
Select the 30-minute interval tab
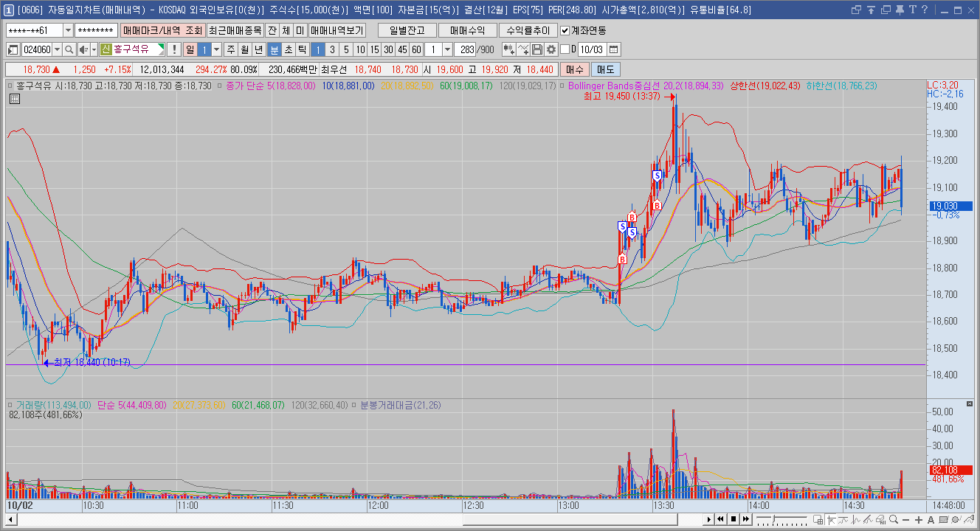coord(388,49)
